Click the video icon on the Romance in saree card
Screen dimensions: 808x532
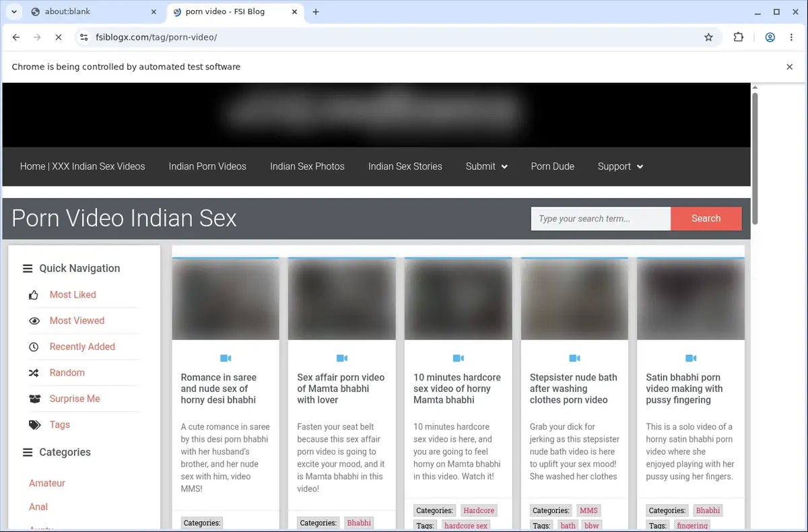(226, 358)
